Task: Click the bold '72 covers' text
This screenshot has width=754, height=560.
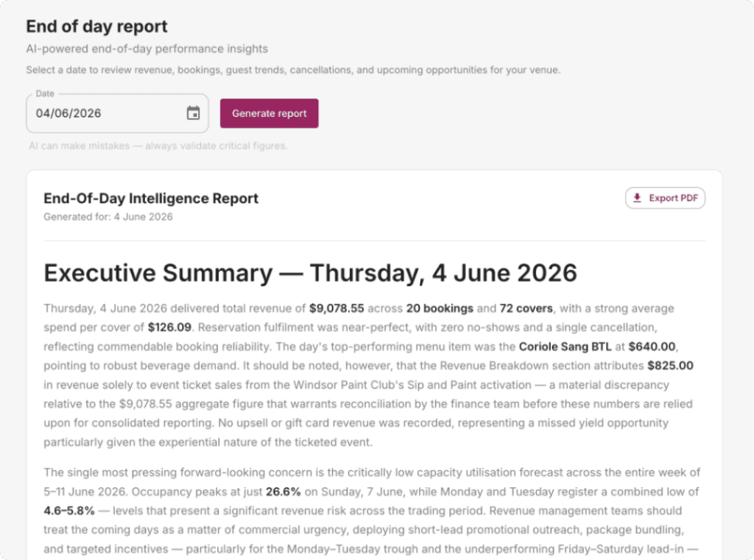Action: (x=526, y=308)
